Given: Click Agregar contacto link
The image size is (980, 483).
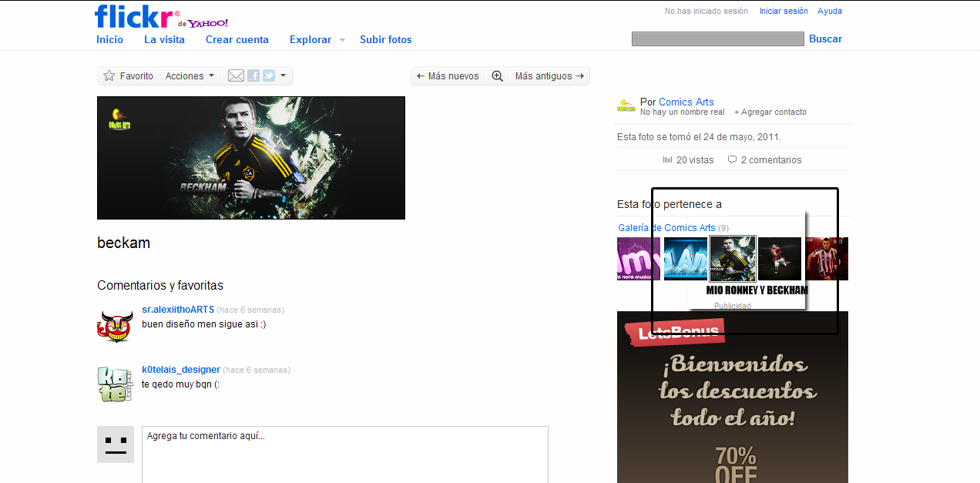Looking at the screenshot, I should (x=770, y=112).
